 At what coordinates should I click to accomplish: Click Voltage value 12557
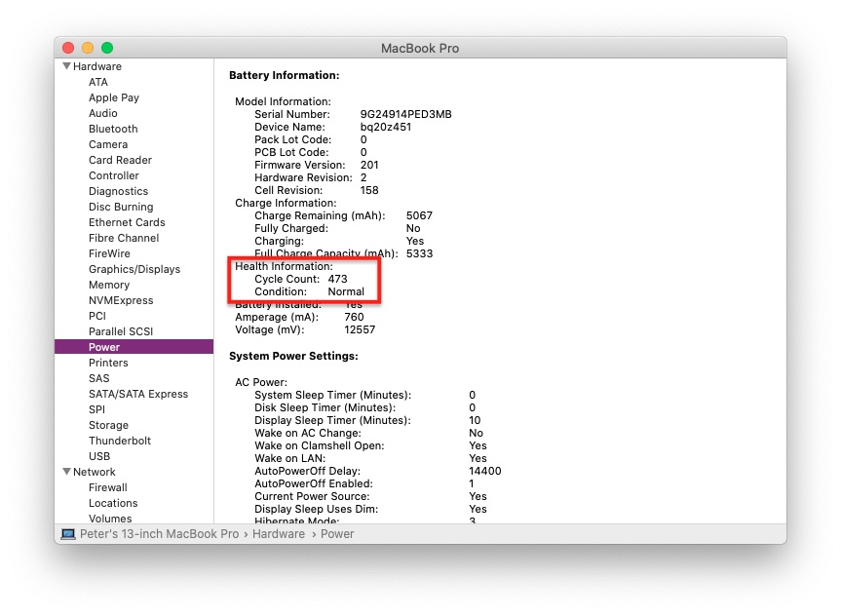pos(360,330)
